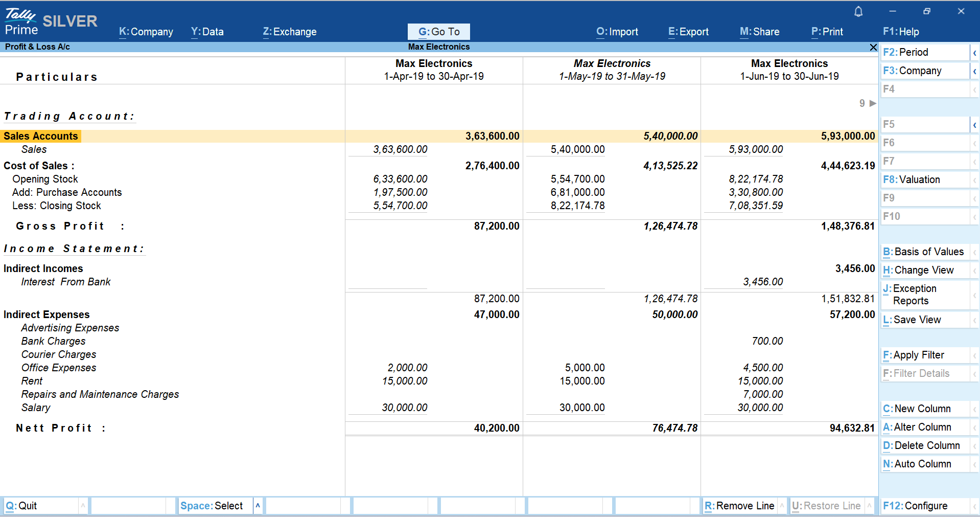The width and height of the screenshot is (980, 517).
Task: Open the O: Import menu
Action: [x=617, y=32]
